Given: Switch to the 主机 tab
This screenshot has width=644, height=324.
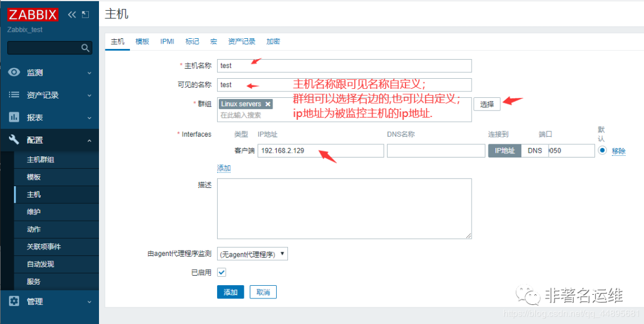Looking at the screenshot, I should tap(117, 42).
